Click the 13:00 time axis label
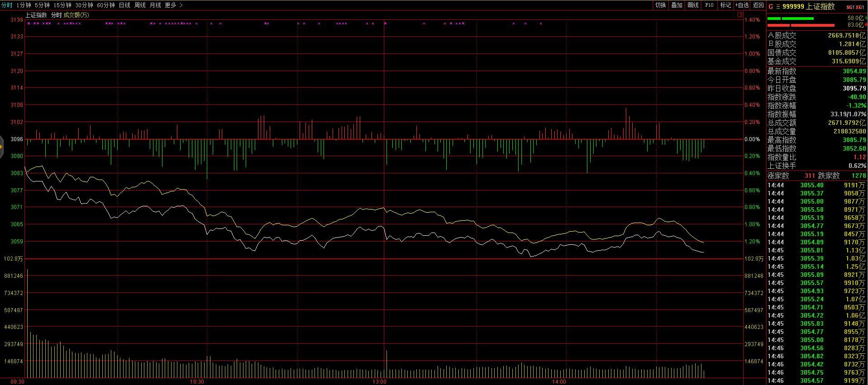 click(x=380, y=382)
